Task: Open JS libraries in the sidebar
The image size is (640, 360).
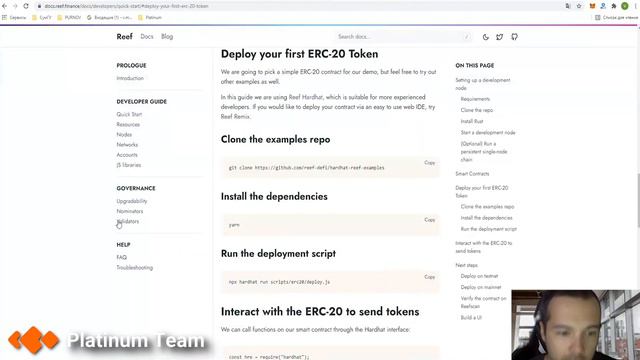Action: click(129, 165)
